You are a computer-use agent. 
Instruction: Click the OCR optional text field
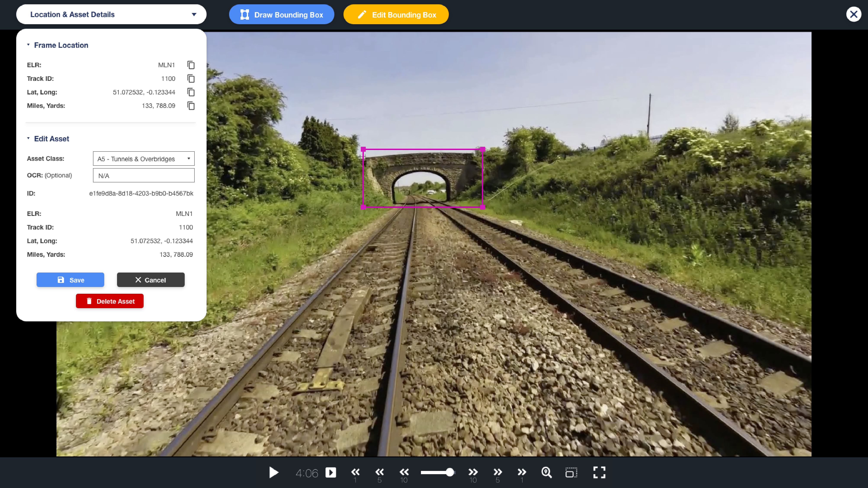[144, 175]
